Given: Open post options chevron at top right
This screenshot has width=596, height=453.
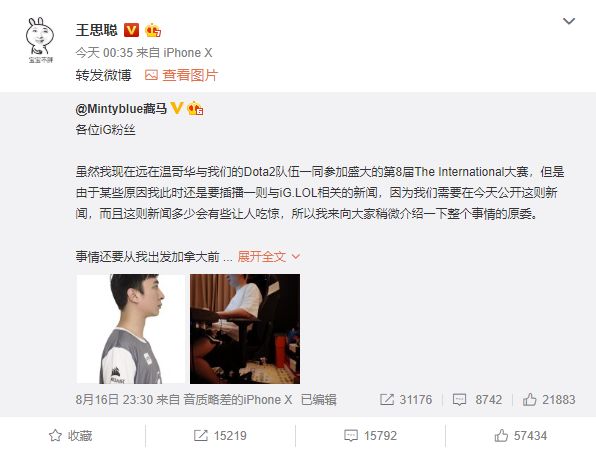Looking at the screenshot, I should (569, 21).
